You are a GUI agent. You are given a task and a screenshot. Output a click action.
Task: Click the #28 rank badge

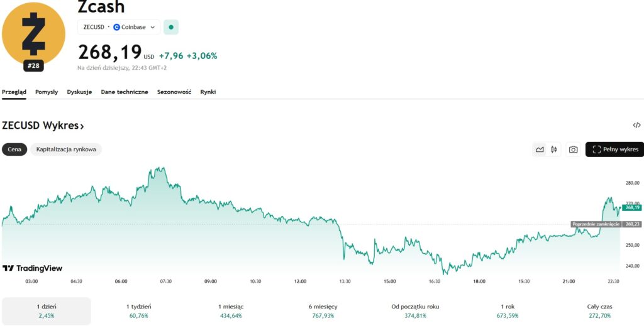[x=33, y=65]
